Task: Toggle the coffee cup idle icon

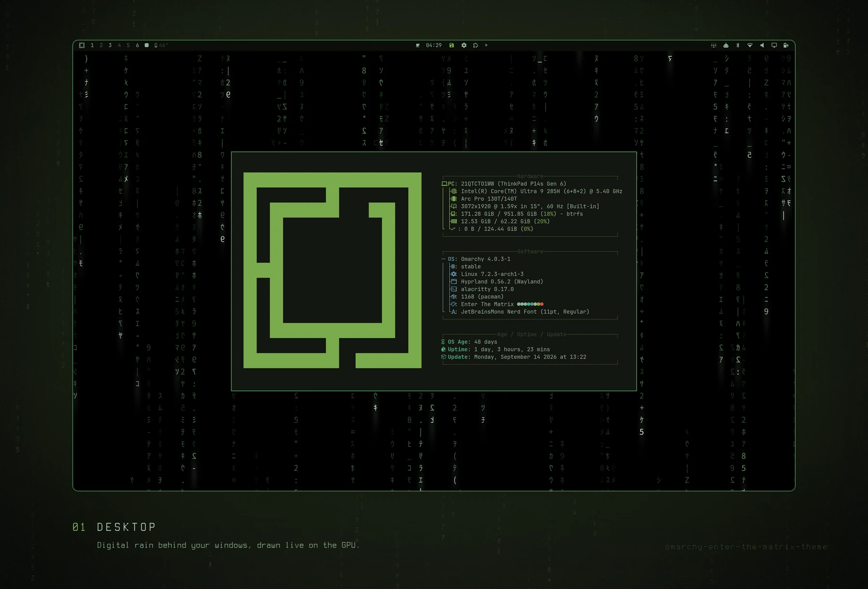Action: tap(418, 45)
